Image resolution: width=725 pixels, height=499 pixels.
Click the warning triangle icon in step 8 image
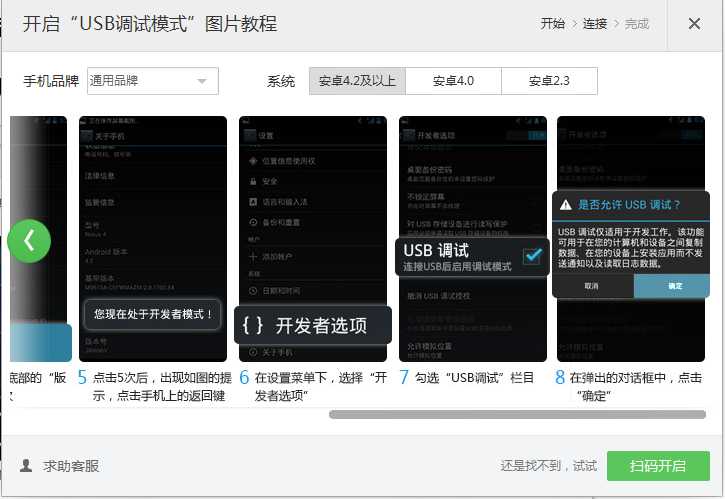tap(565, 204)
